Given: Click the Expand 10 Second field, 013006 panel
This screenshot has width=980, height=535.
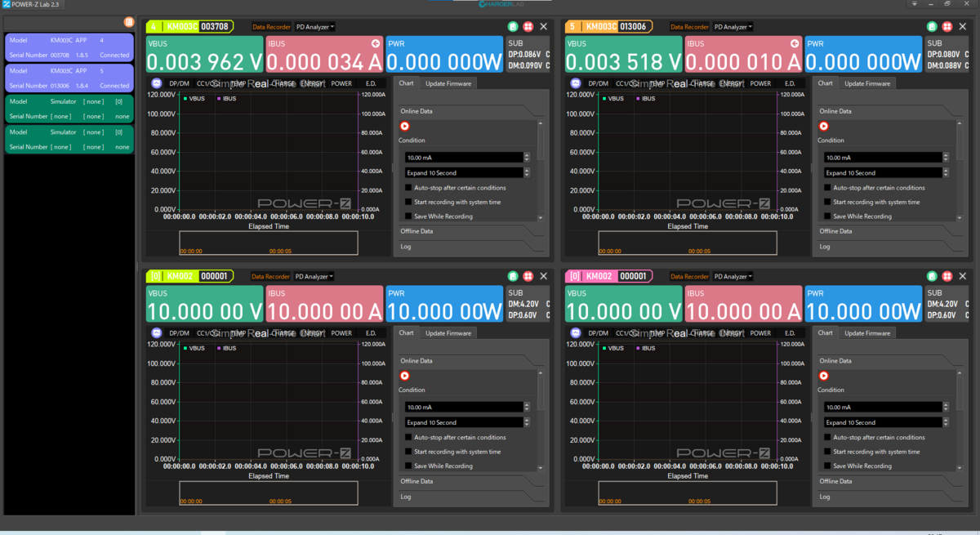Looking at the screenshot, I should (x=883, y=173).
